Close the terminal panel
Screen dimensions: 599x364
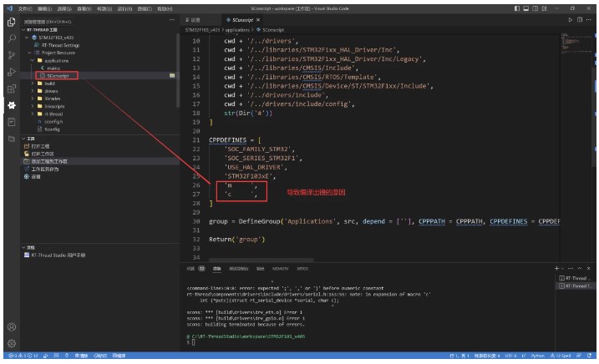point(589,269)
